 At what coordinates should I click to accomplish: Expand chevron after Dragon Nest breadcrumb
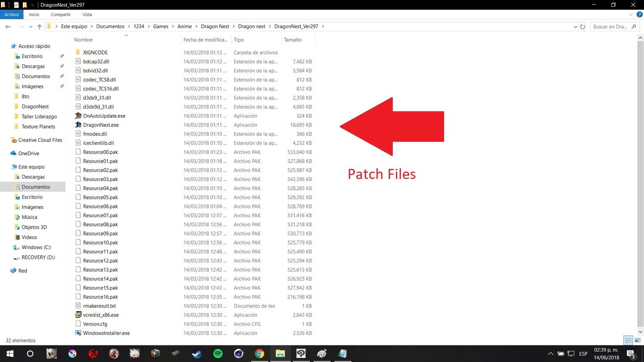[233, 26]
